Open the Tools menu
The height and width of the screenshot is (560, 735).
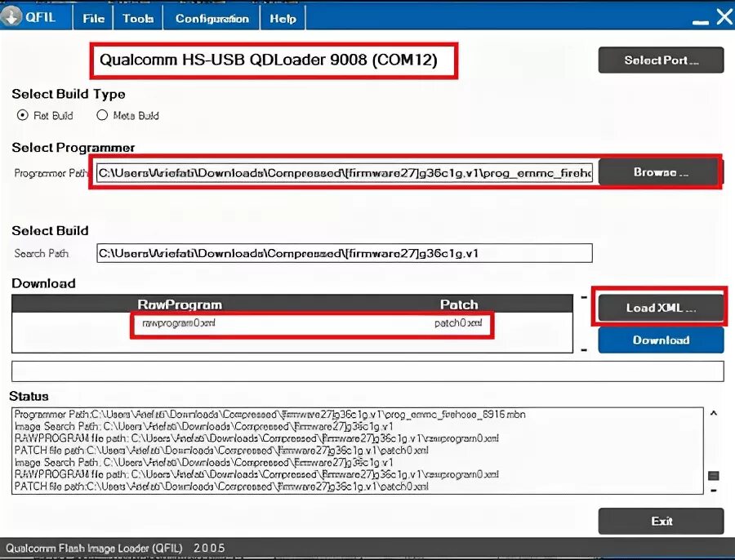pos(138,18)
